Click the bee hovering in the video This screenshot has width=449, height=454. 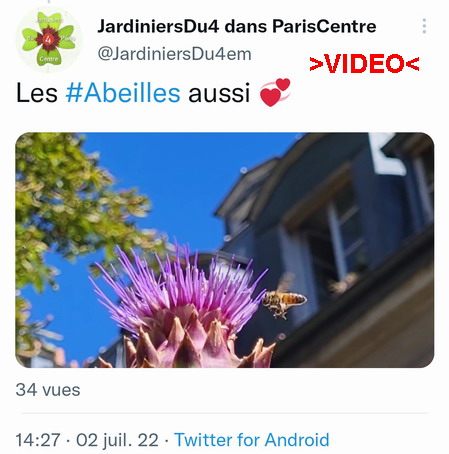(x=283, y=300)
